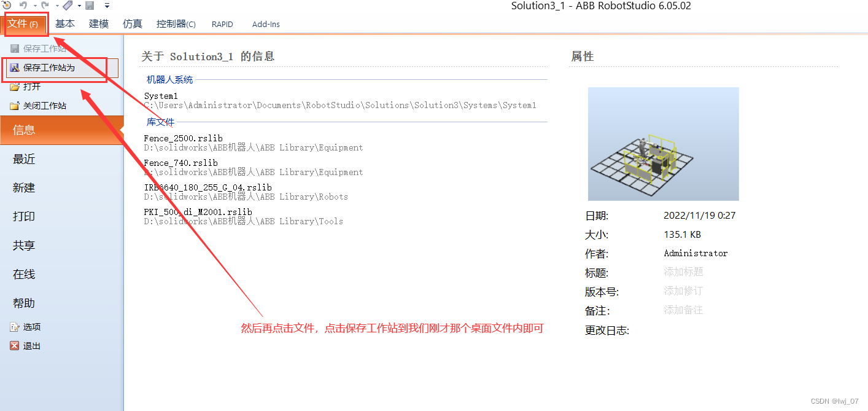Click the 库文件 section heading
Image resolution: width=868 pixels, height=411 pixels.
pyautogui.click(x=160, y=122)
